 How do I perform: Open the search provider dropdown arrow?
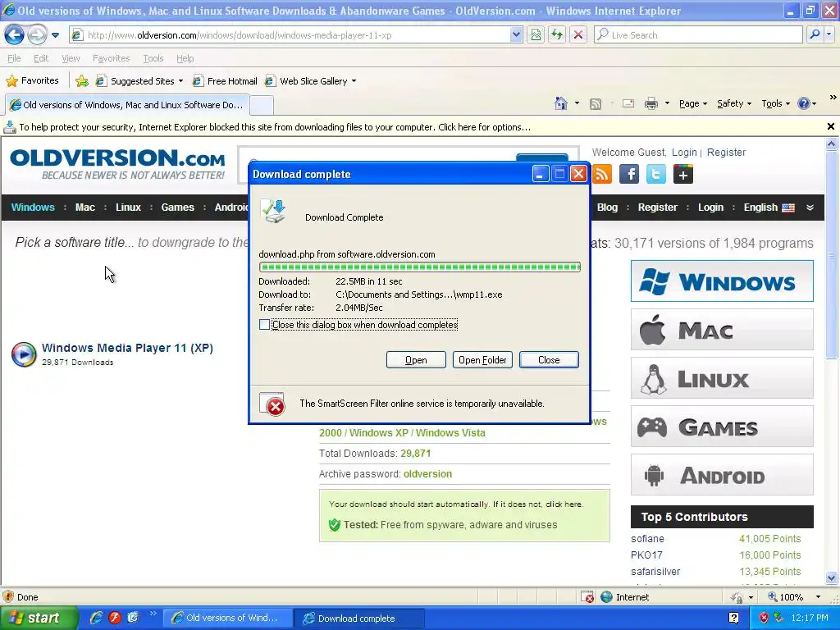tap(829, 34)
